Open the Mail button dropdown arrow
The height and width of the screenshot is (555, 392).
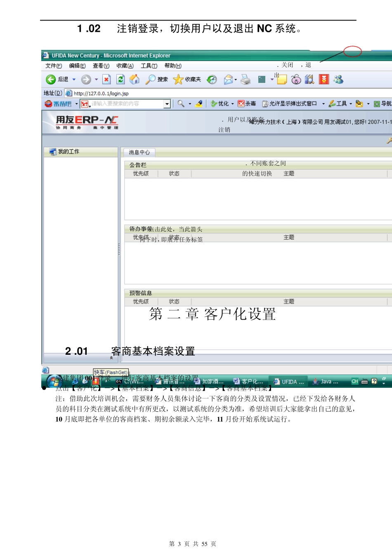point(236,80)
